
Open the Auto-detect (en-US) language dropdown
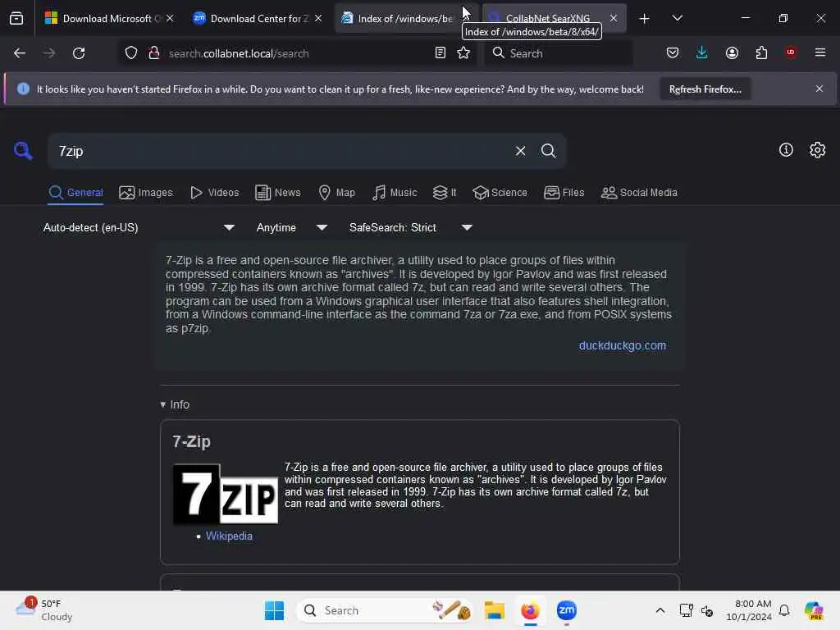tap(139, 228)
